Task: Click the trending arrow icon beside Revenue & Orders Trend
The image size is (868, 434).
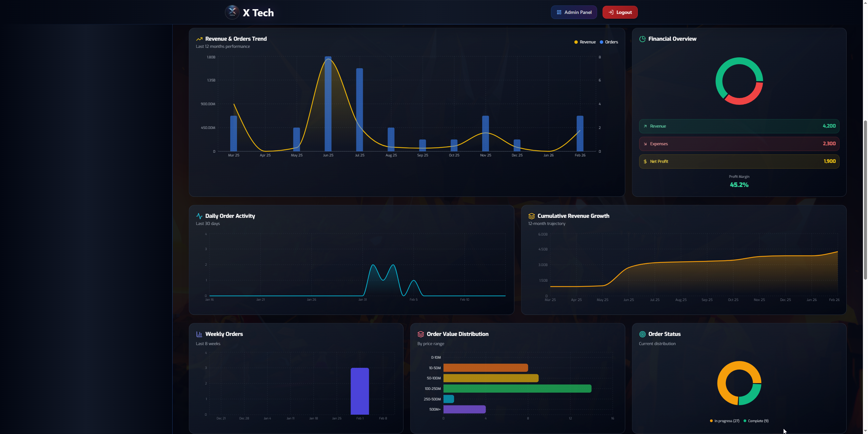Action: tap(199, 39)
